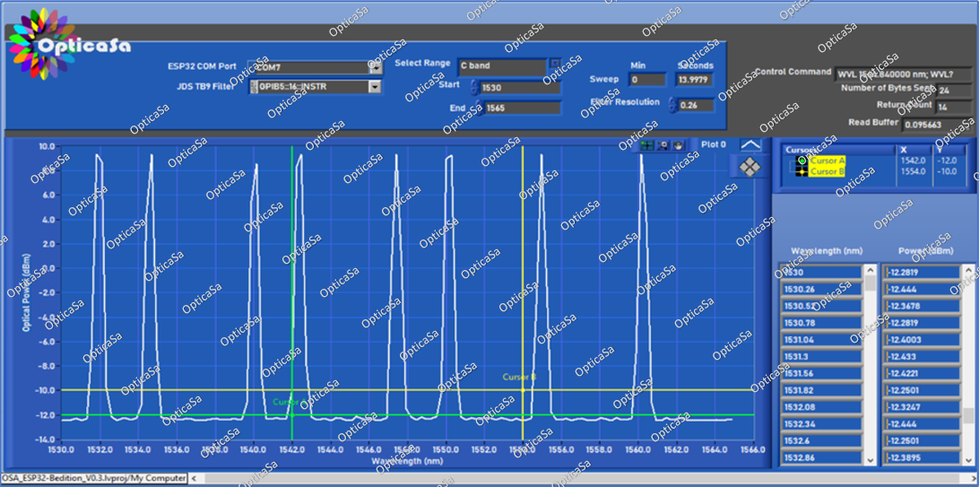
Task: Click the Filter Resolution stepper arrows
Action: pyautogui.click(x=673, y=104)
